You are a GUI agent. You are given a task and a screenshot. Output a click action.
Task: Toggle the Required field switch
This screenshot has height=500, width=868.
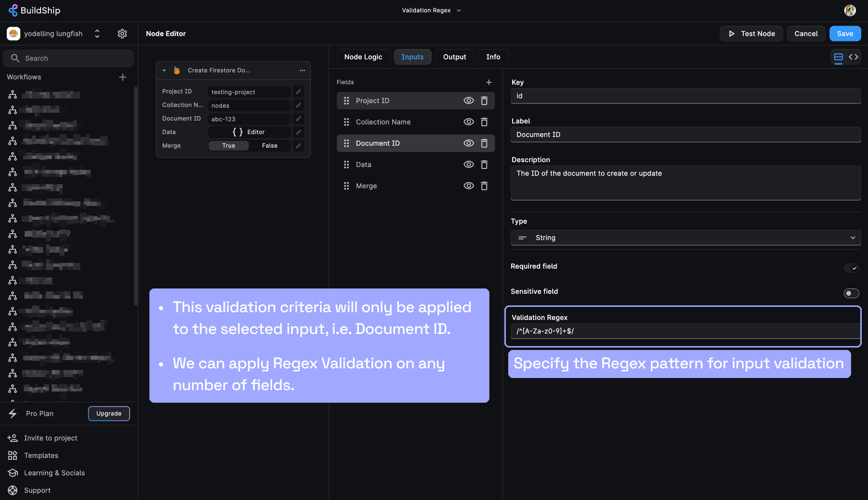click(x=851, y=268)
